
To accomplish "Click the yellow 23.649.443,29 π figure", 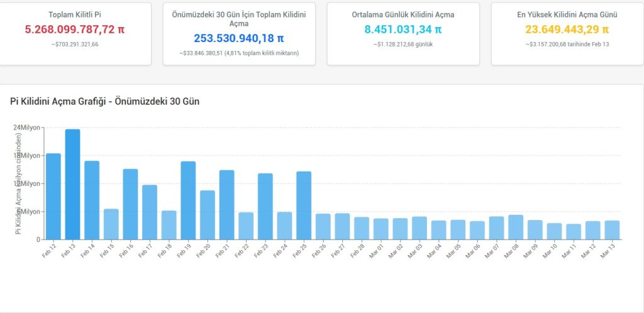I will coord(567,30).
